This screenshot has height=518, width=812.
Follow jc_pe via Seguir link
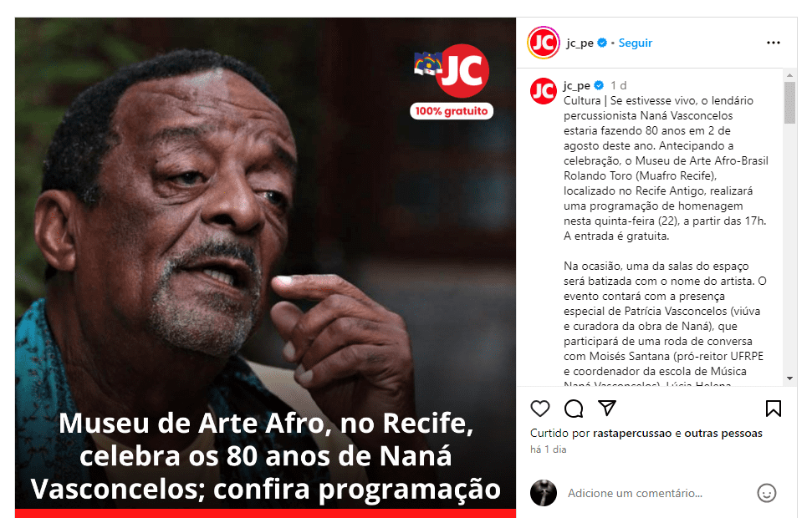[x=636, y=43]
